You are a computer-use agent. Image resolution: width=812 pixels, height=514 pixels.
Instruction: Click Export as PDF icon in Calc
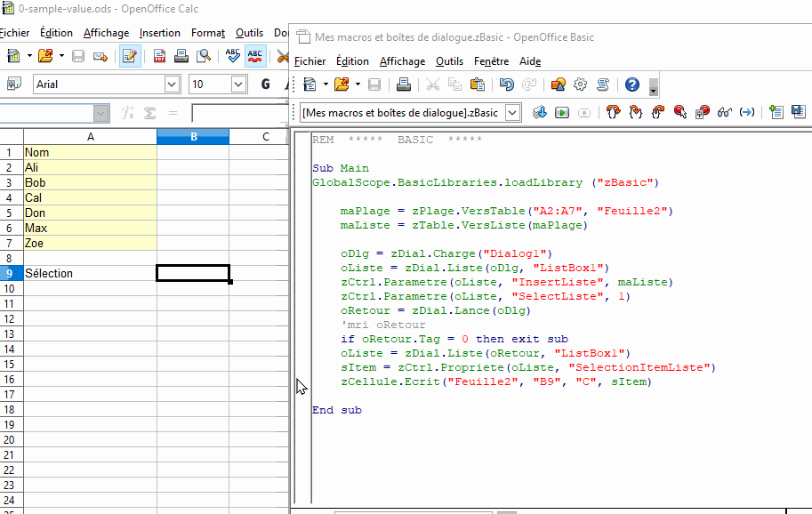159,56
